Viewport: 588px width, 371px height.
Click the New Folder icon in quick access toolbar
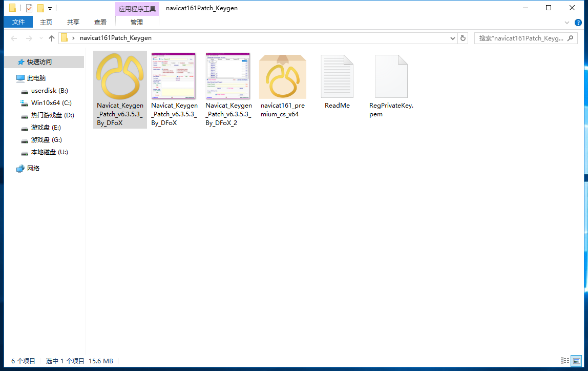(x=40, y=8)
